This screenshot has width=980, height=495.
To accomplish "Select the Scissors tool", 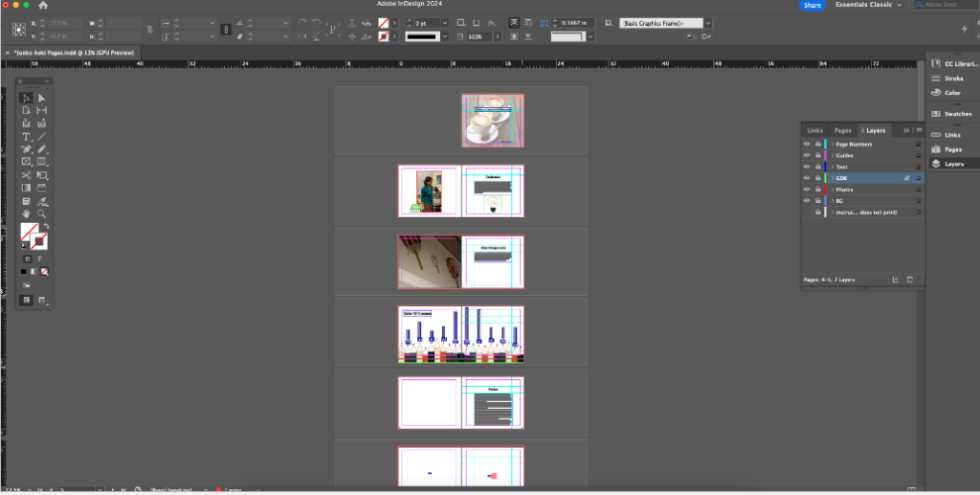I will [x=27, y=175].
